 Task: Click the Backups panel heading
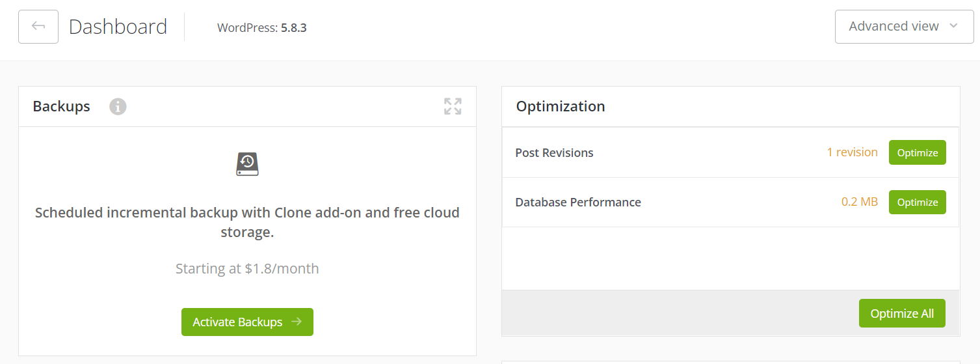pos(61,106)
